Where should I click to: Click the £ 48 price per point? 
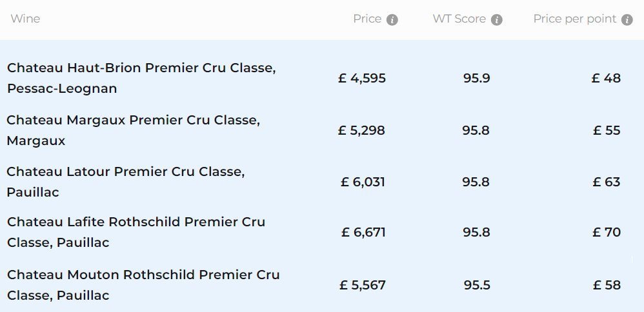(606, 78)
